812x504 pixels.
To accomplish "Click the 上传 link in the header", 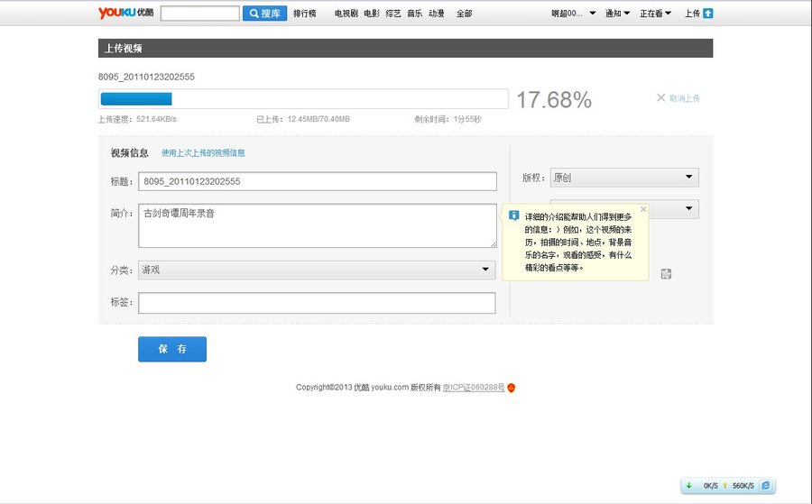I will click(x=692, y=14).
